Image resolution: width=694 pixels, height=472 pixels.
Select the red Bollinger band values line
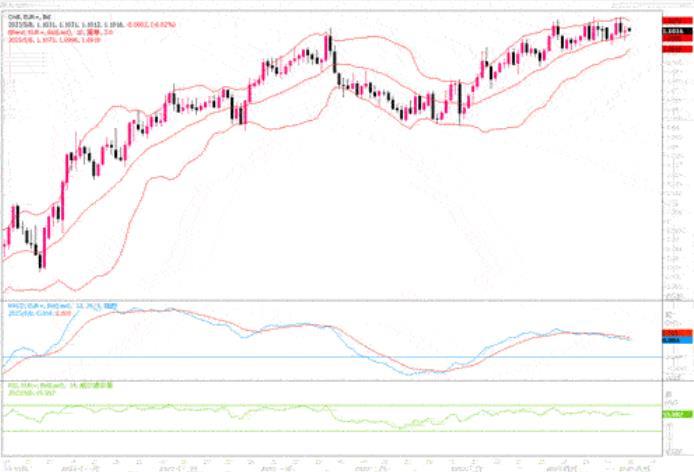click(50, 38)
